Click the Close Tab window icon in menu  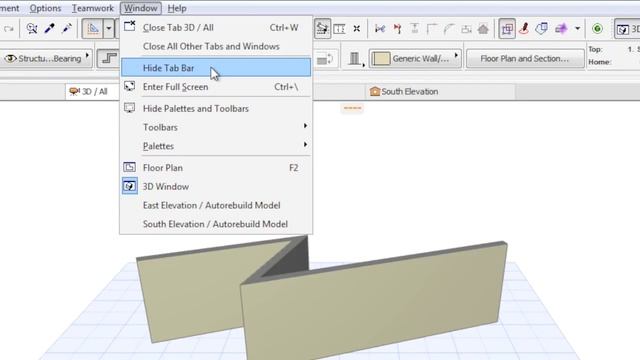point(130,26)
